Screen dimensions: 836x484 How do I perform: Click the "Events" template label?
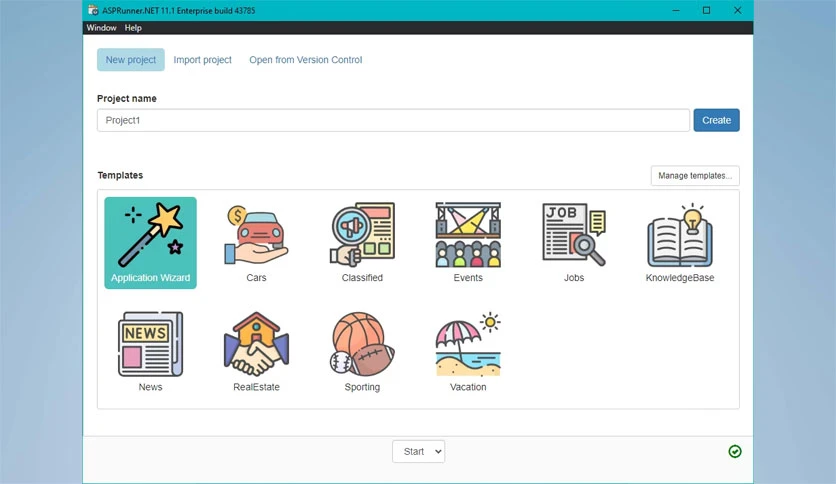[x=468, y=278]
